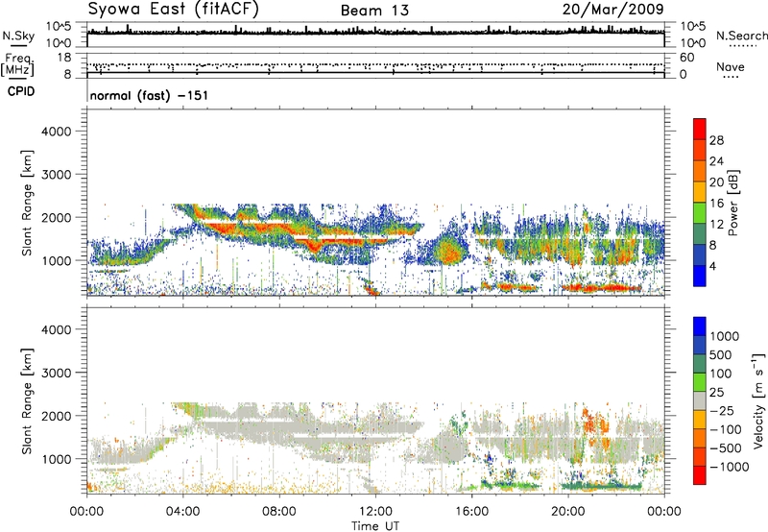The height and width of the screenshot is (532, 768).
Task: Click "2000" on the power panel axis
Action: (x=57, y=217)
